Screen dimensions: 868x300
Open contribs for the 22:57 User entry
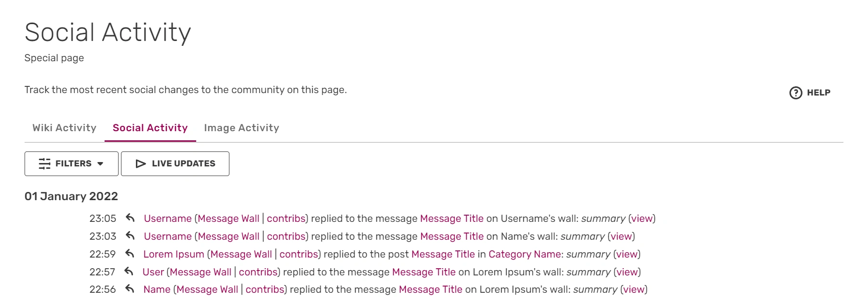258,272
